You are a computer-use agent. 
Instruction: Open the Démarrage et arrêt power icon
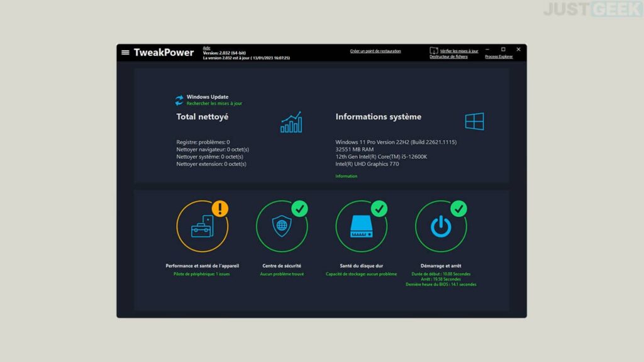(441, 226)
